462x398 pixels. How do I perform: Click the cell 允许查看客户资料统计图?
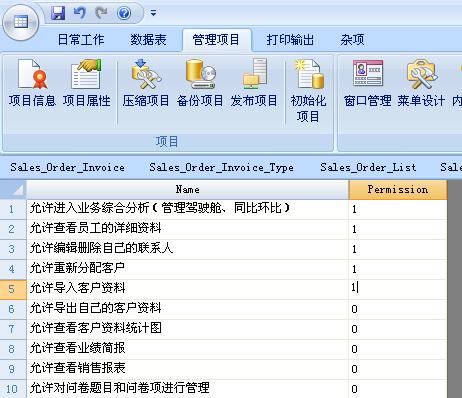point(188,329)
